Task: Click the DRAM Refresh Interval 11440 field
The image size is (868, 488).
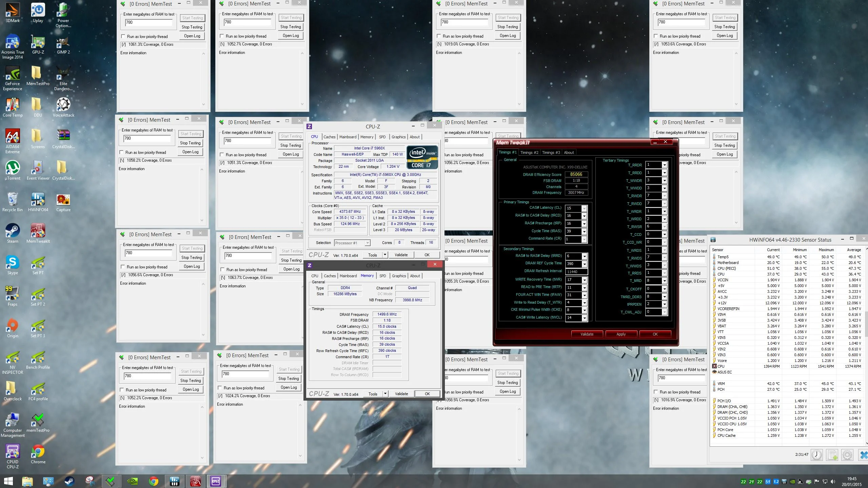Action: coord(576,272)
